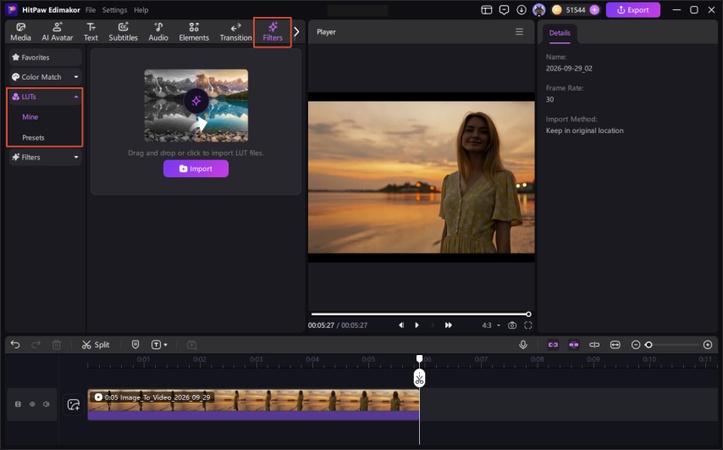Switch to the Text tab
The width and height of the screenshot is (723, 450).
91,32
